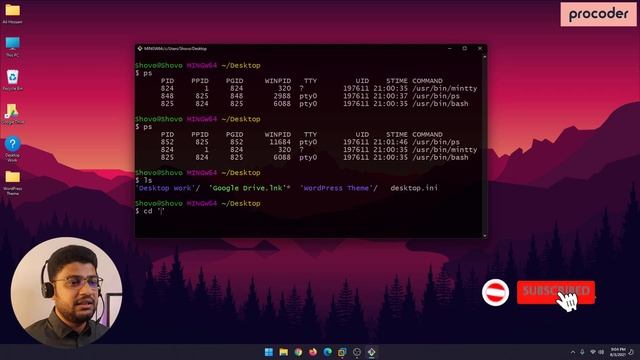Click the '$ ls' command line
640x360 pixels.
144,180
